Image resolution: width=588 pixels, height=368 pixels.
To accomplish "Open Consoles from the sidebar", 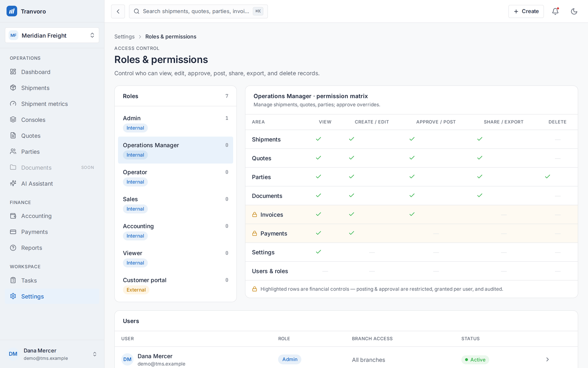I will point(52,120).
